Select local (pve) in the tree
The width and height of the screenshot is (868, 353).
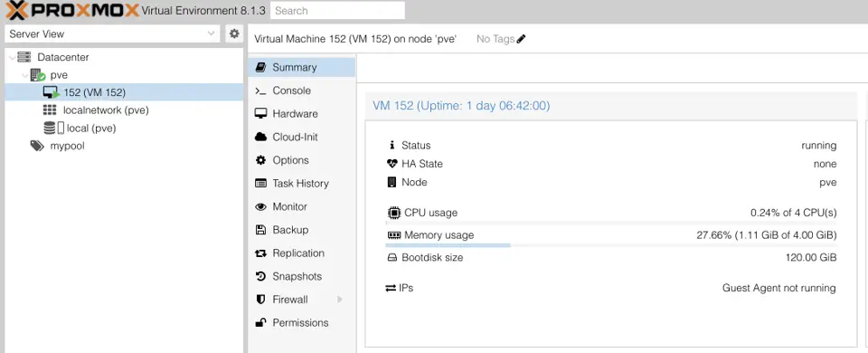click(x=124, y=128)
